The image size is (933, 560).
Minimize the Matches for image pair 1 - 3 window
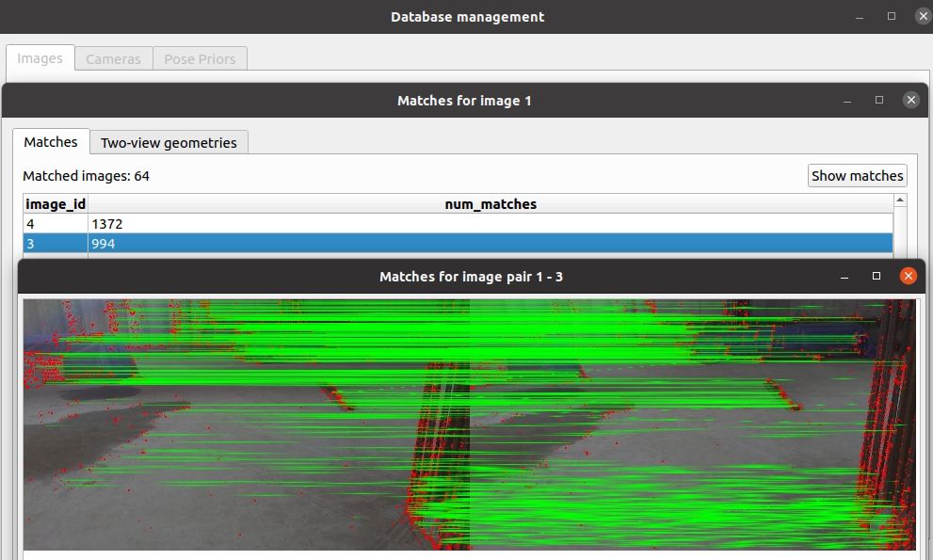845,276
